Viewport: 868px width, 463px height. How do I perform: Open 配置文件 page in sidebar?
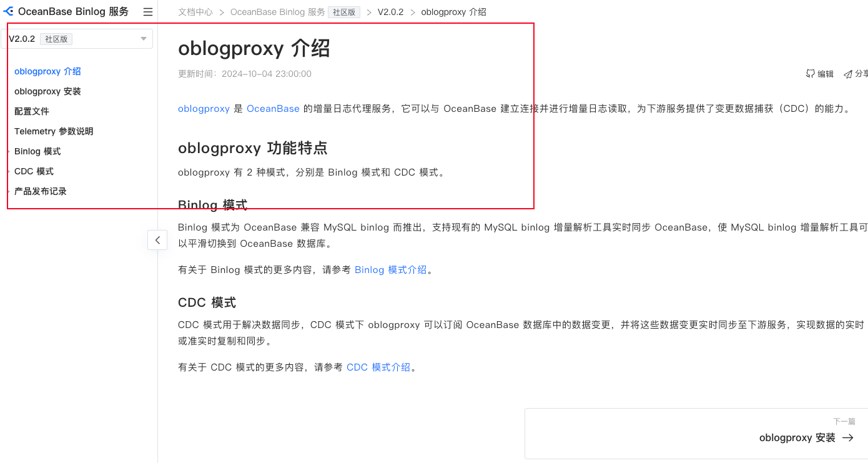coord(32,111)
